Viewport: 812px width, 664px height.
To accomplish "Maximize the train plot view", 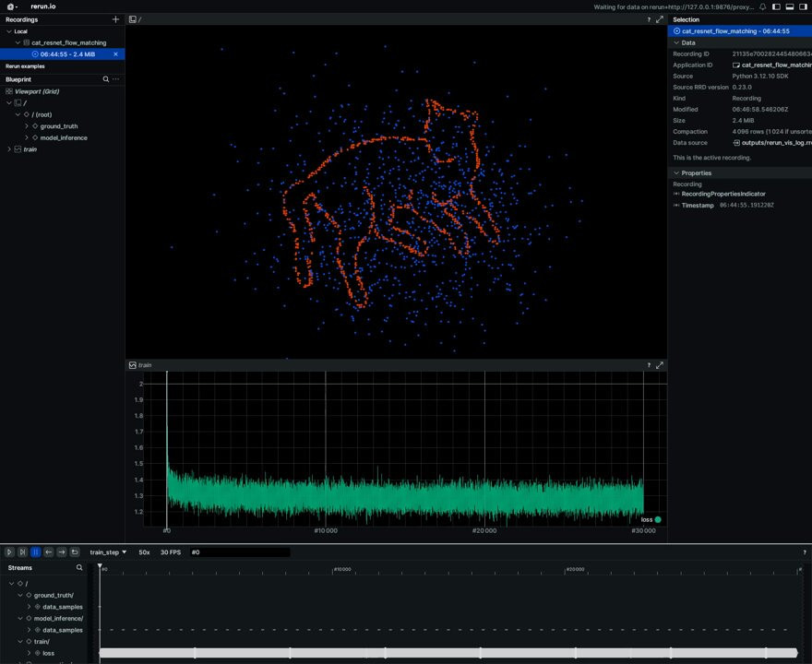I will click(x=660, y=365).
